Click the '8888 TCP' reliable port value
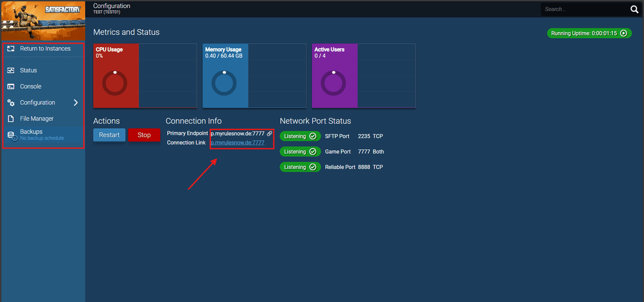The height and width of the screenshot is (302, 644). 370,167
